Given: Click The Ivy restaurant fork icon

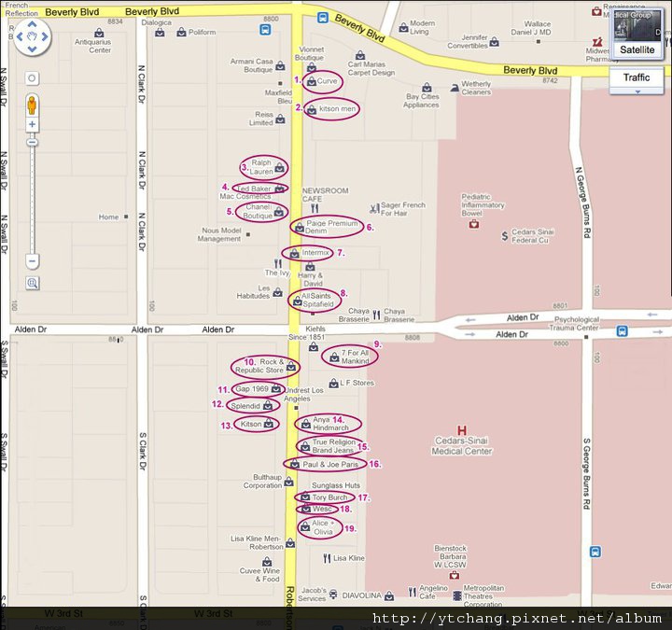Looking at the screenshot, I should [278, 263].
